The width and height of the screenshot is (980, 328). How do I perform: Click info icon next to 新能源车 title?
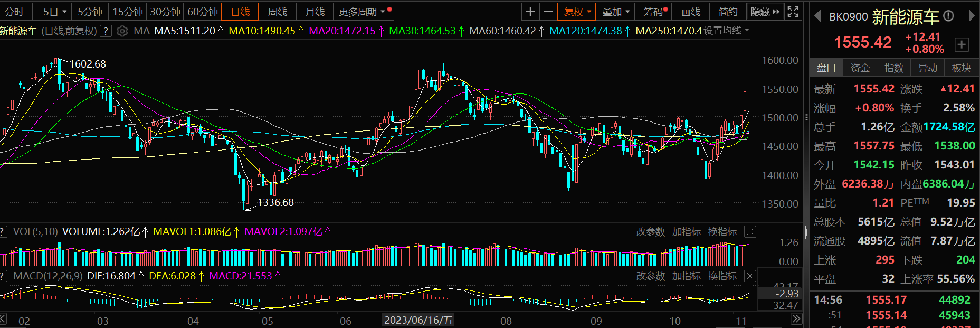pyautogui.click(x=948, y=16)
